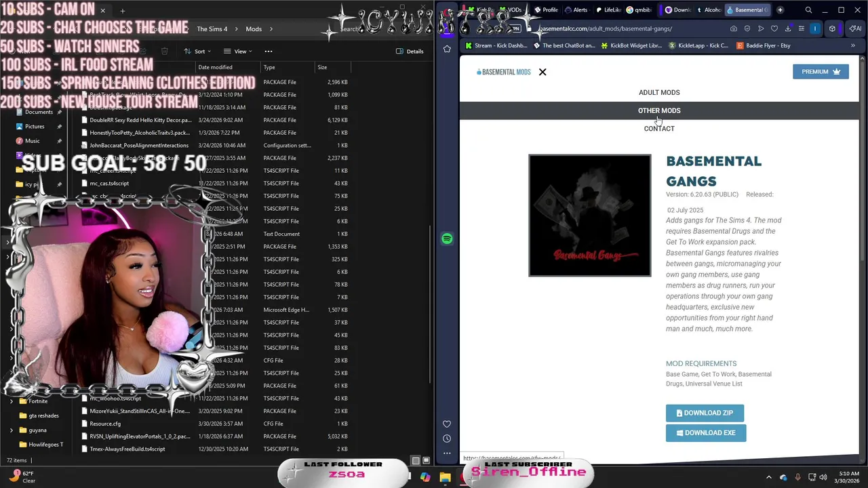
Task: Sort by Size column header
Action: pos(332,67)
